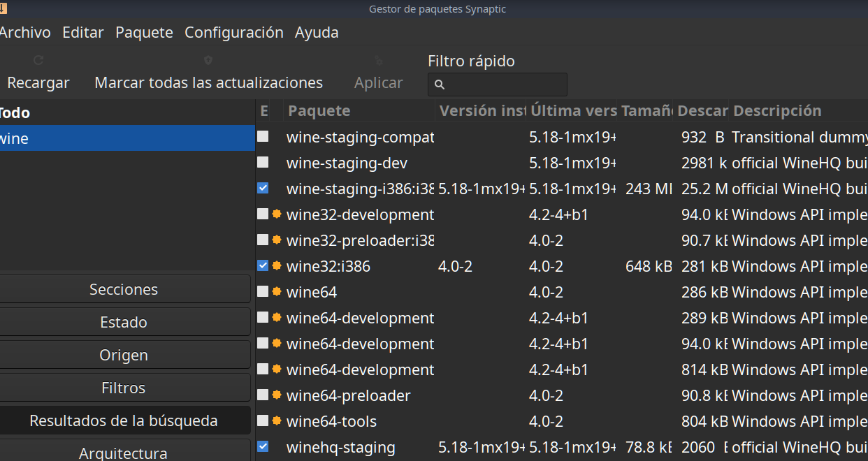Uncheck the wine-staging-i386 package checkbox
This screenshot has width=868, height=461.
(263, 188)
